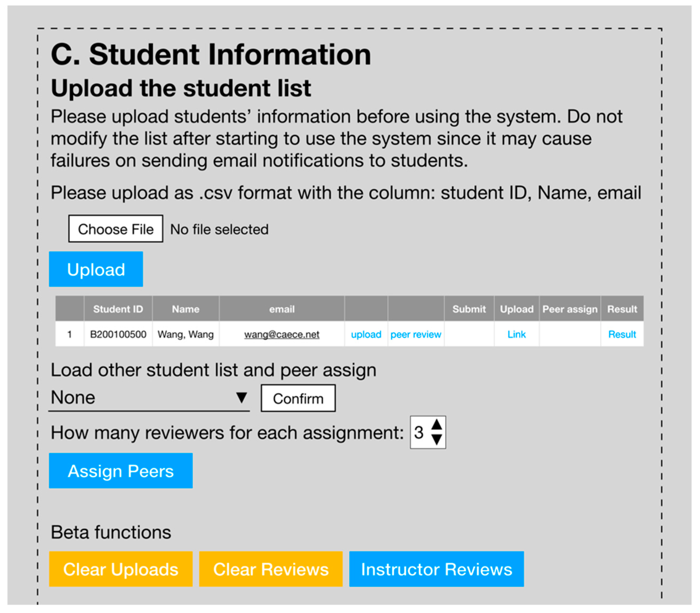Click the Peer assign column header
The width and height of the screenshot is (700, 613).
pyautogui.click(x=570, y=309)
